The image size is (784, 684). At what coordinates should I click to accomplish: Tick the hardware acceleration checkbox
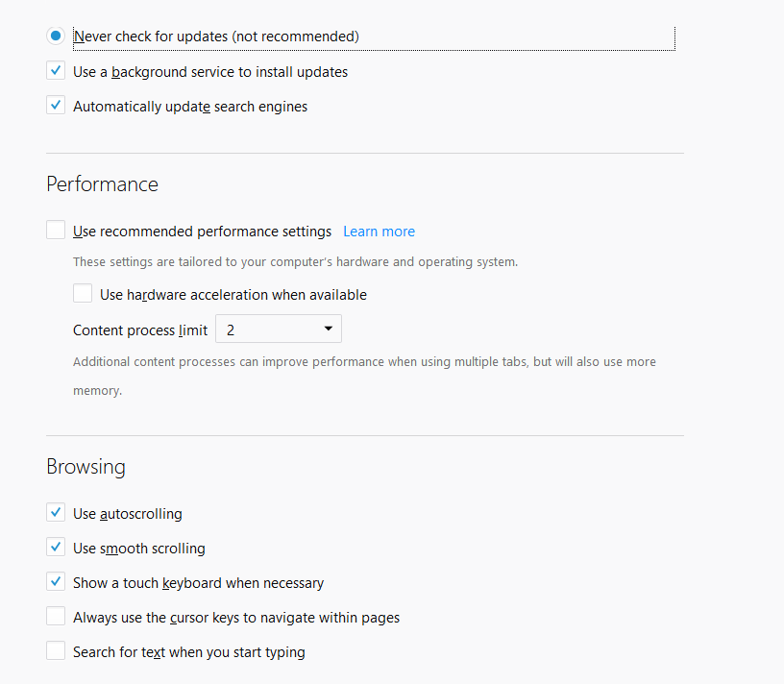tap(83, 294)
